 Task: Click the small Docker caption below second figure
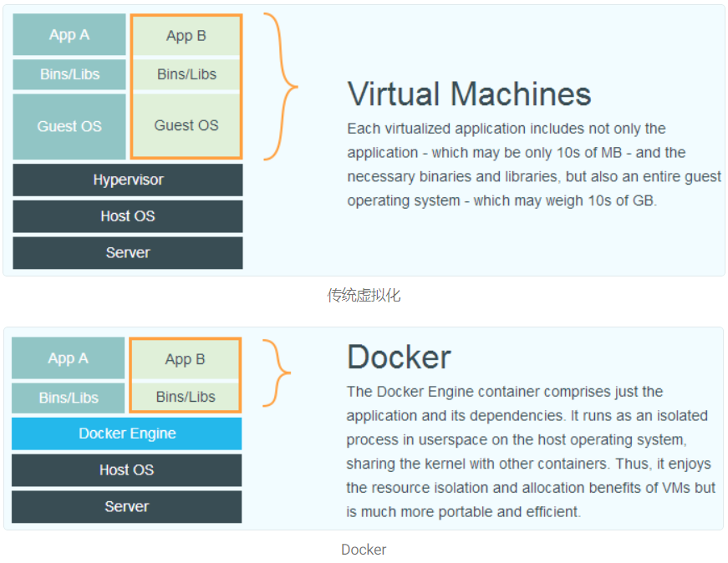point(364,550)
